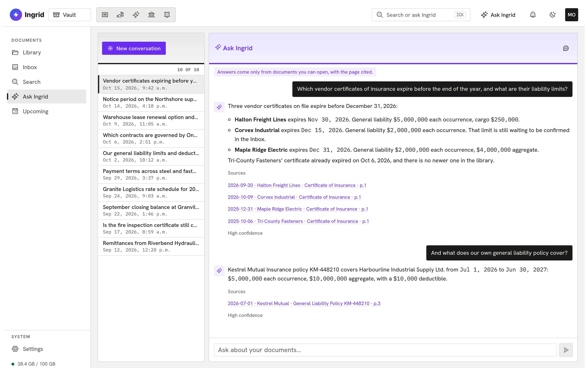This screenshot has height=368, width=588.
Task: Click the sparkle icon beside Ask Ingrid heading
Action: tap(218, 47)
